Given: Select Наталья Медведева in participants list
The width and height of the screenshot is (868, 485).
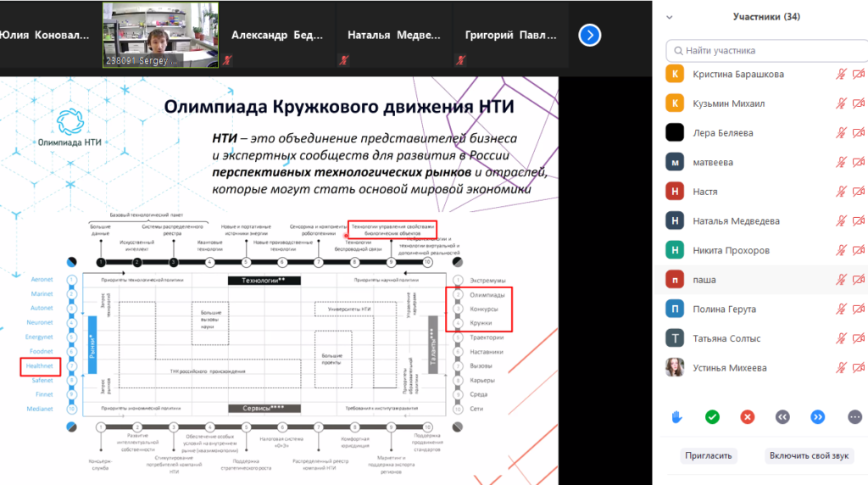Looking at the screenshot, I should pos(764,221).
